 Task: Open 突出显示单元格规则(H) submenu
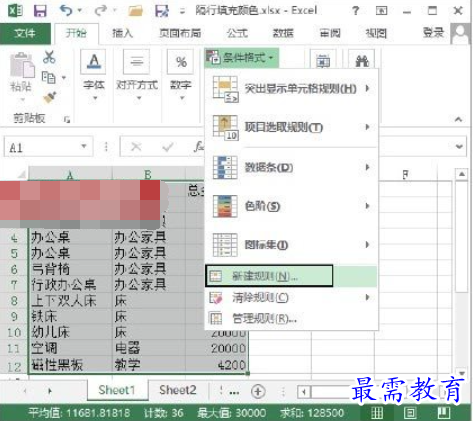291,89
